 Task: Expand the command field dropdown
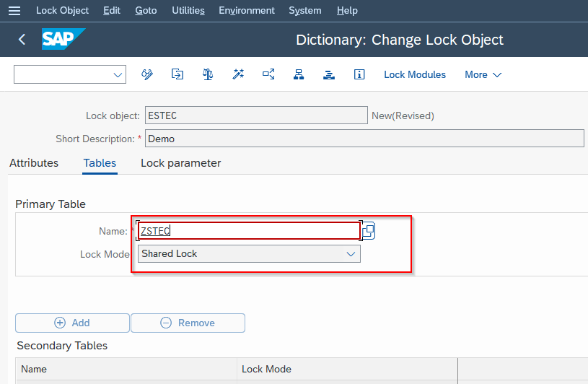pos(118,74)
